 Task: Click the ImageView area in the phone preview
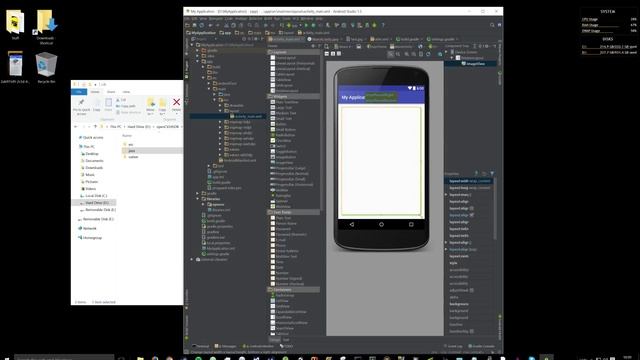click(381, 161)
